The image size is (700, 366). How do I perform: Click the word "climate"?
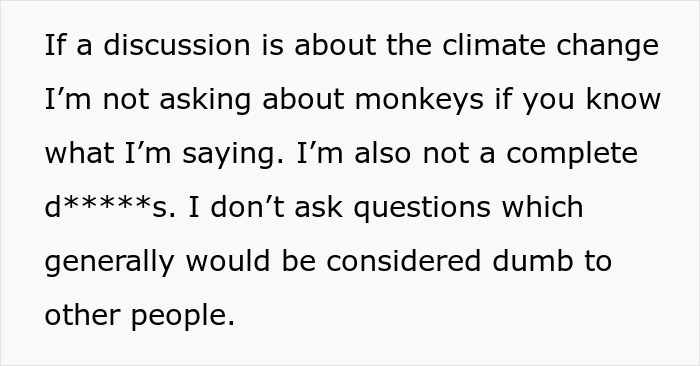coord(493,45)
